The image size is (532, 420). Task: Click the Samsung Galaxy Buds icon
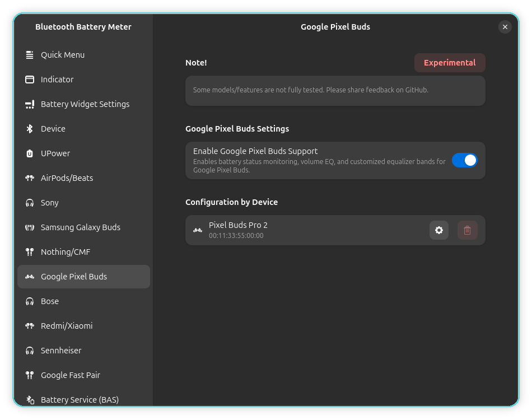point(30,227)
